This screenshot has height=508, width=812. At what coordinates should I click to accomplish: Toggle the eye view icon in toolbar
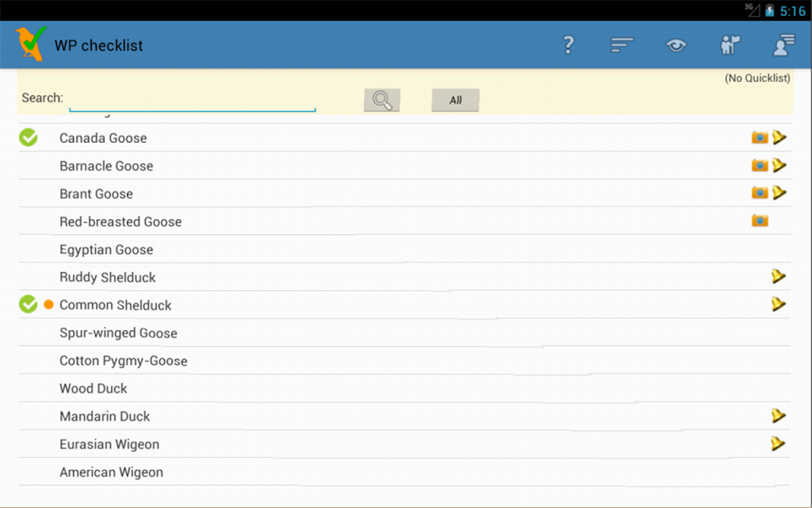(x=676, y=45)
